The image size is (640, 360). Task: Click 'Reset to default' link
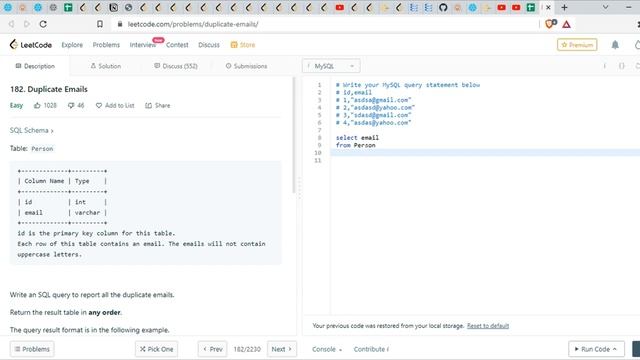coord(488,326)
